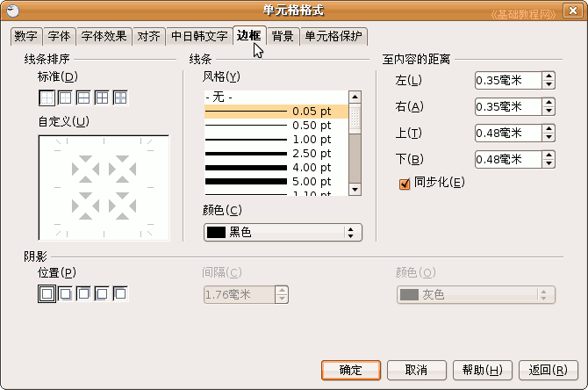Toggle the 同步化 checkbox

point(405,184)
